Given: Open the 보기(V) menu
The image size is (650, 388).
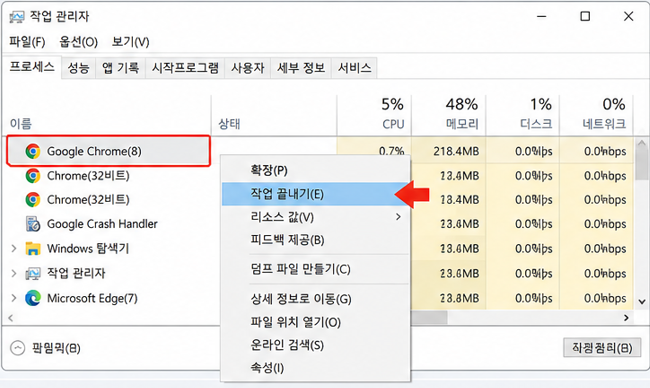Looking at the screenshot, I should pos(130,42).
